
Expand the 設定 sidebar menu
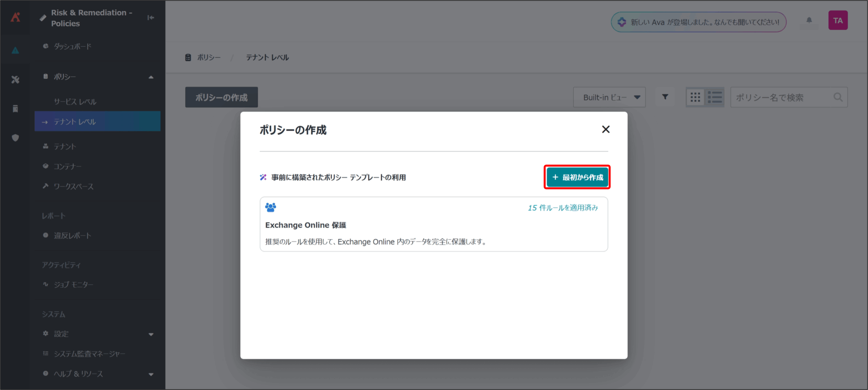point(151,334)
